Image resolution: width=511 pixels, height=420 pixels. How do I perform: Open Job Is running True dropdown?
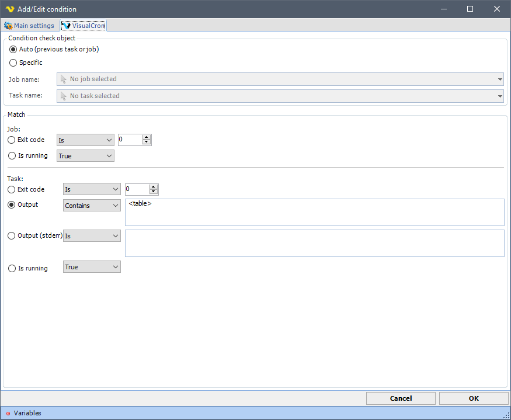tap(85, 156)
